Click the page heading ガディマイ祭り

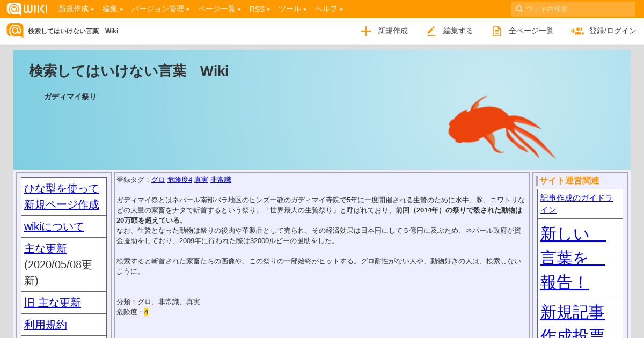pyautogui.click(x=70, y=97)
